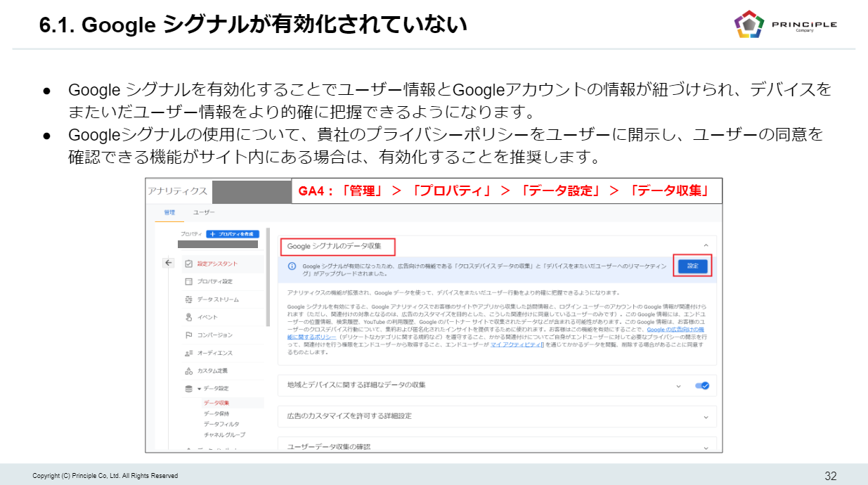Screen dimensions: 868x485
Task: Click the back arrow icon beside the sidebar
Action: click(168, 263)
